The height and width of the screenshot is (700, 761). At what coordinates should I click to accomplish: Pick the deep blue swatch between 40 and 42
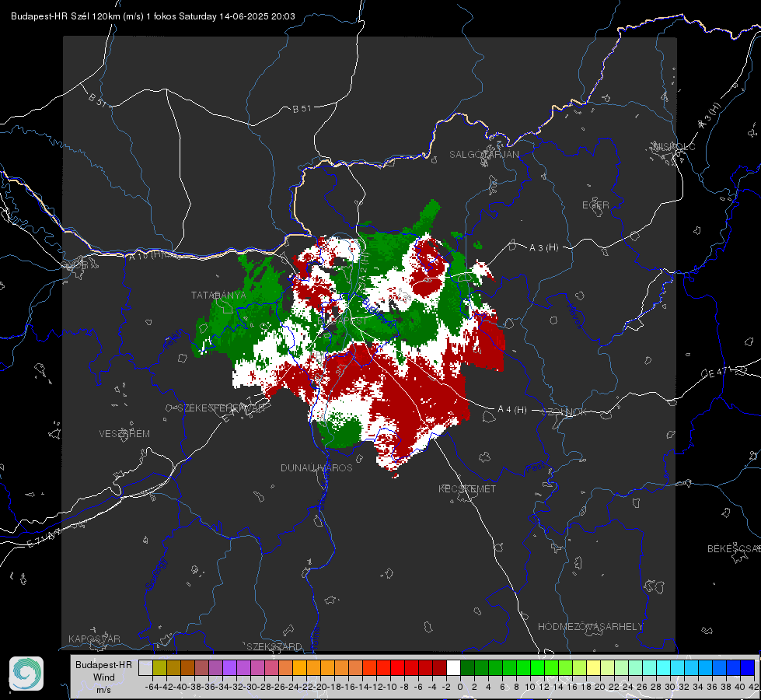click(748, 667)
